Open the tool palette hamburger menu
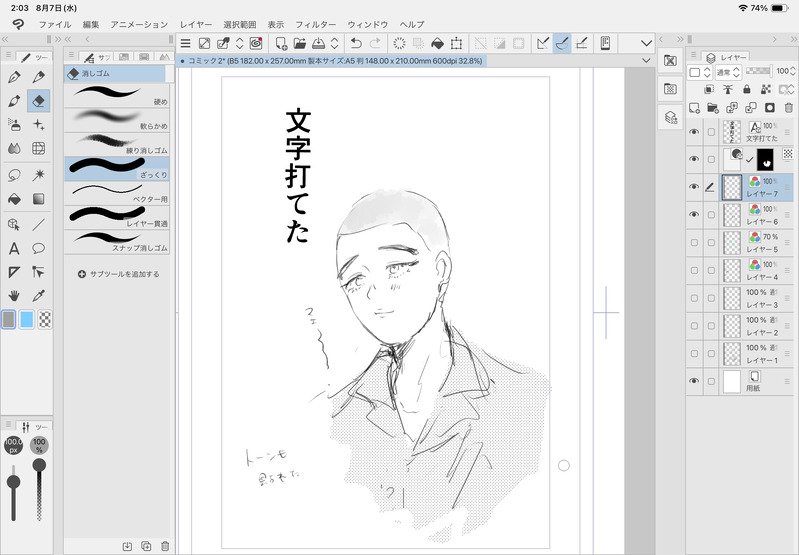Image resolution: width=799 pixels, height=555 pixels. [8, 55]
